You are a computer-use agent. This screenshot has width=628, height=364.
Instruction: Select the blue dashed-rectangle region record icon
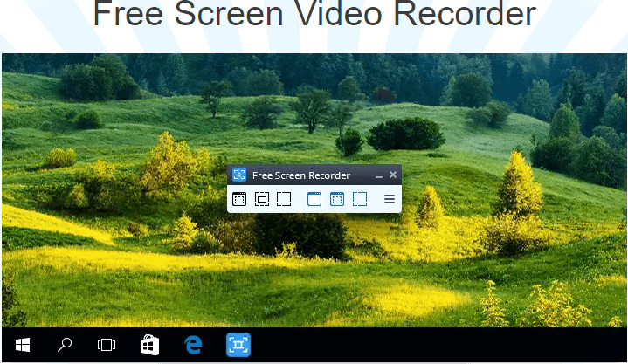pyautogui.click(x=360, y=199)
